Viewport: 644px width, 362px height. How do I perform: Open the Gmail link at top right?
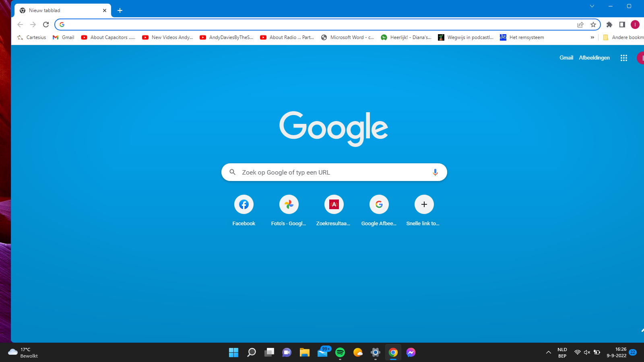[x=566, y=58]
